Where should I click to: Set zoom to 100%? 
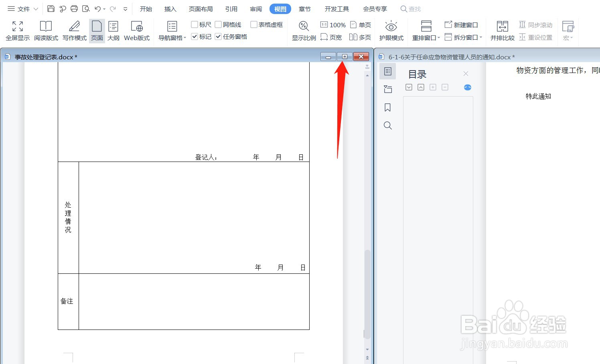pos(333,24)
